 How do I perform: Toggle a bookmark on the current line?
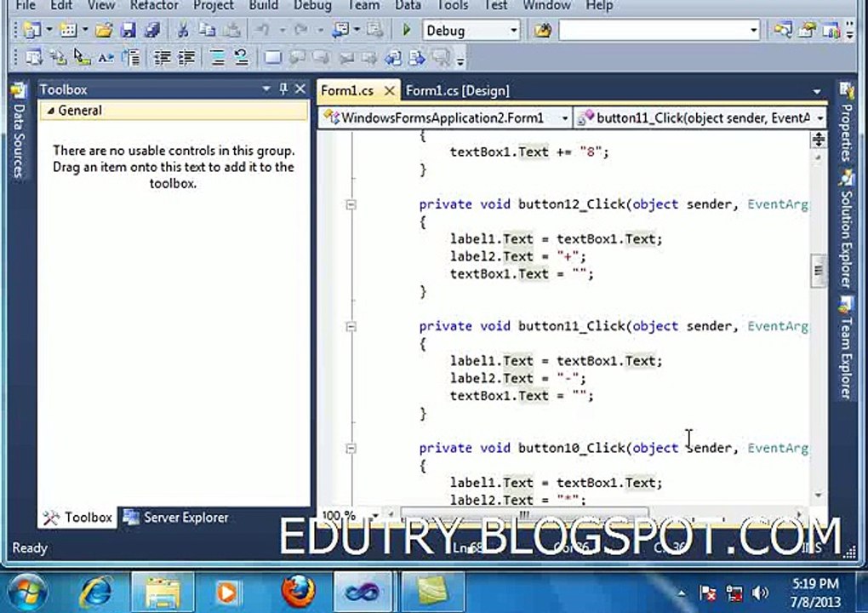tap(272, 57)
